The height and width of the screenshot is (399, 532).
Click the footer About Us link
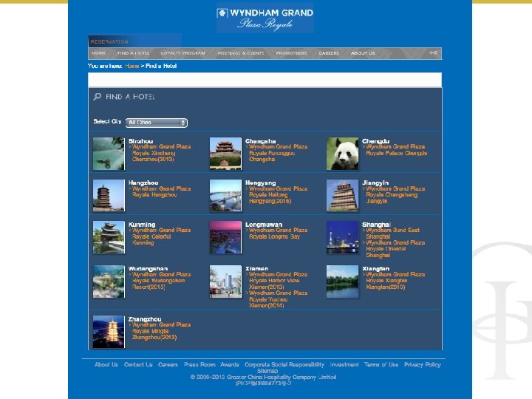(x=106, y=365)
